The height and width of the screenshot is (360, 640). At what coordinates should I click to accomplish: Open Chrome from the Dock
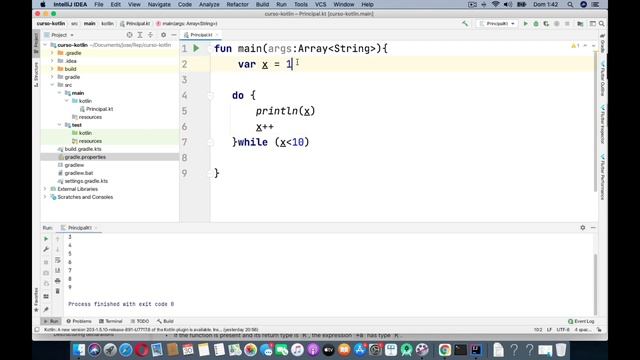pyautogui.click(x=444, y=350)
